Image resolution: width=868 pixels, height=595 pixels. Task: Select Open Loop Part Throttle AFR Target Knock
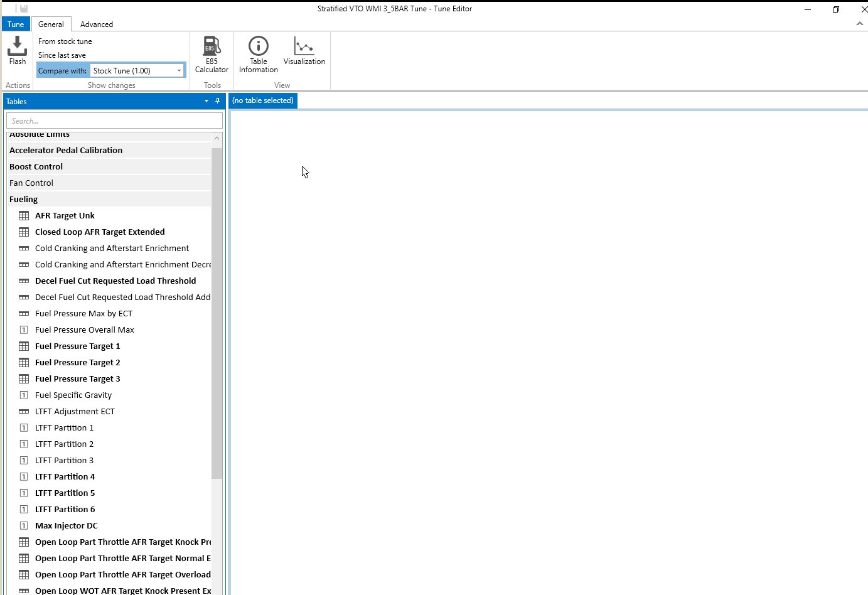click(123, 542)
